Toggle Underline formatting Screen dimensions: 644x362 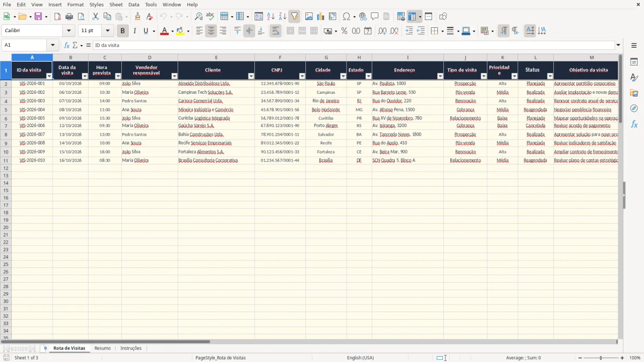145,31
